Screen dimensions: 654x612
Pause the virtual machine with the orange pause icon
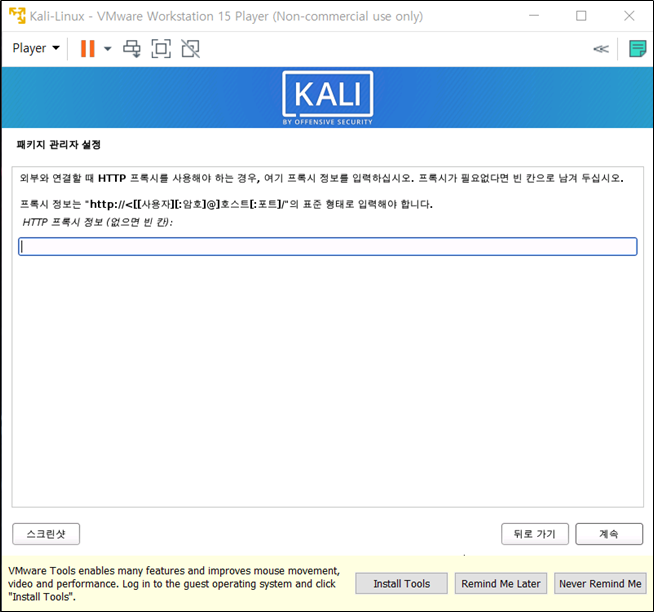(x=88, y=48)
